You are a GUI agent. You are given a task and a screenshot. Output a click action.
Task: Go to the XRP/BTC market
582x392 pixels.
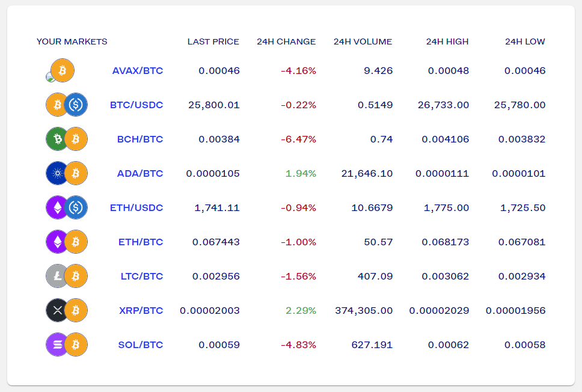click(x=141, y=310)
